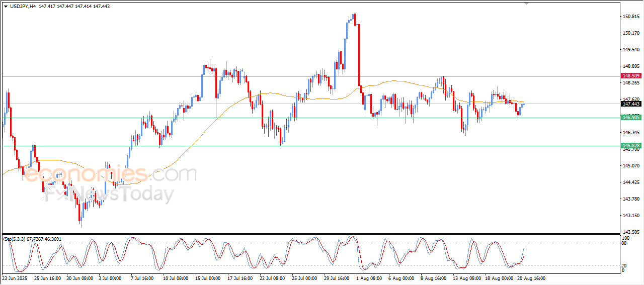Click the current price label 147.443
The height and width of the screenshot is (285, 644).
tap(631, 104)
